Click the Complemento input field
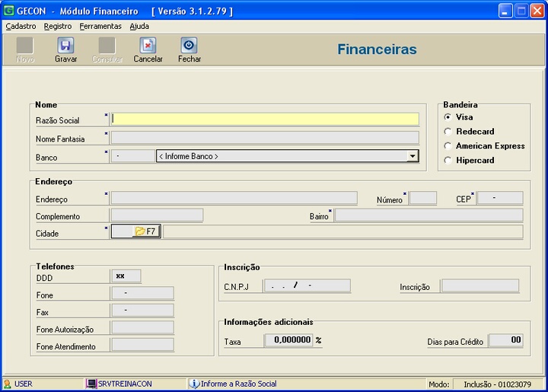 [x=157, y=215]
